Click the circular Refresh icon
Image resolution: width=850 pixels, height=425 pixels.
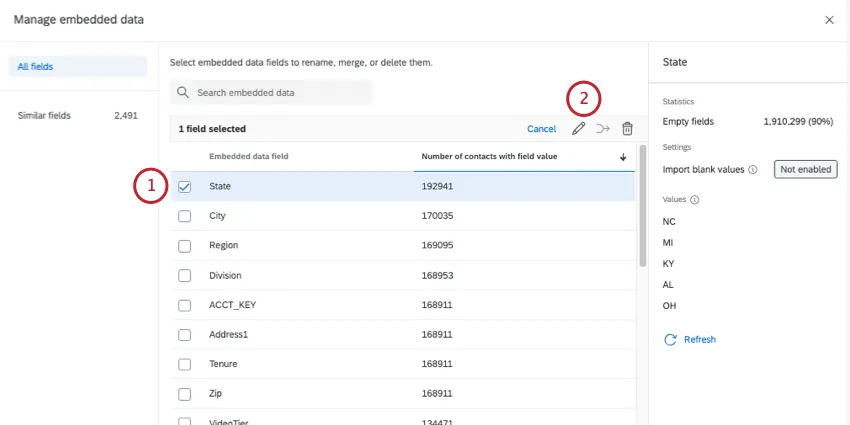point(670,340)
